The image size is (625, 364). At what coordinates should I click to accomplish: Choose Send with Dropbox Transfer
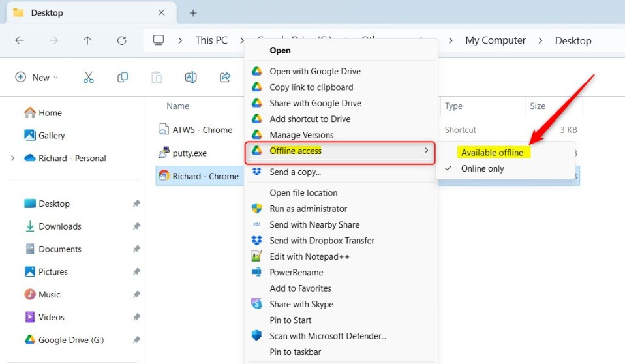tap(341, 241)
